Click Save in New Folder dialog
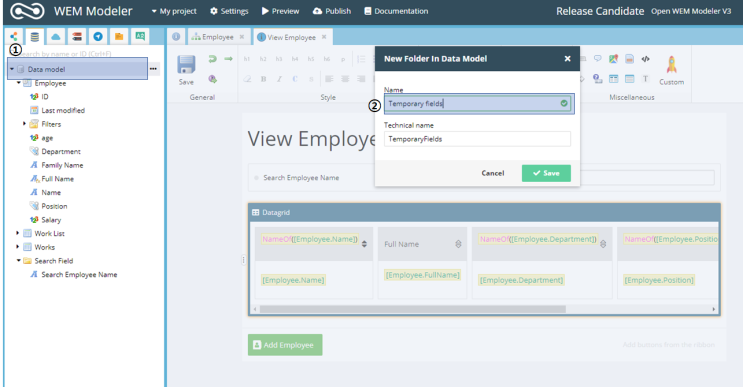 (546, 173)
